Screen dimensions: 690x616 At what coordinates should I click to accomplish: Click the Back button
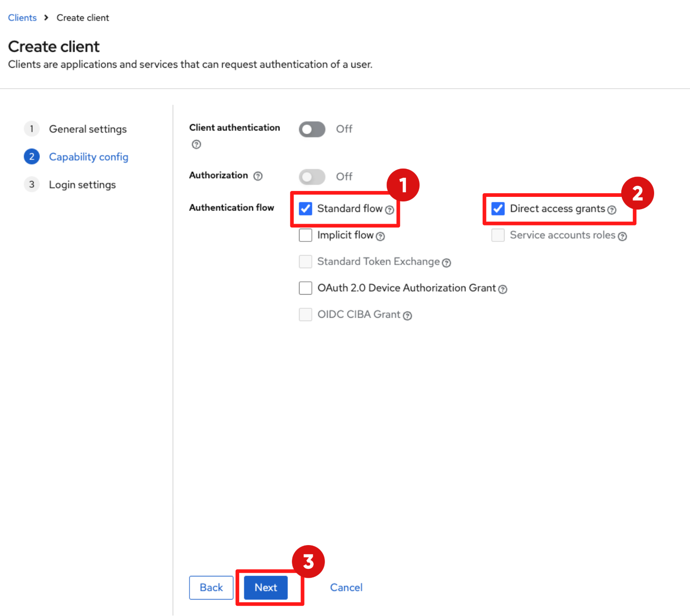pyautogui.click(x=211, y=587)
